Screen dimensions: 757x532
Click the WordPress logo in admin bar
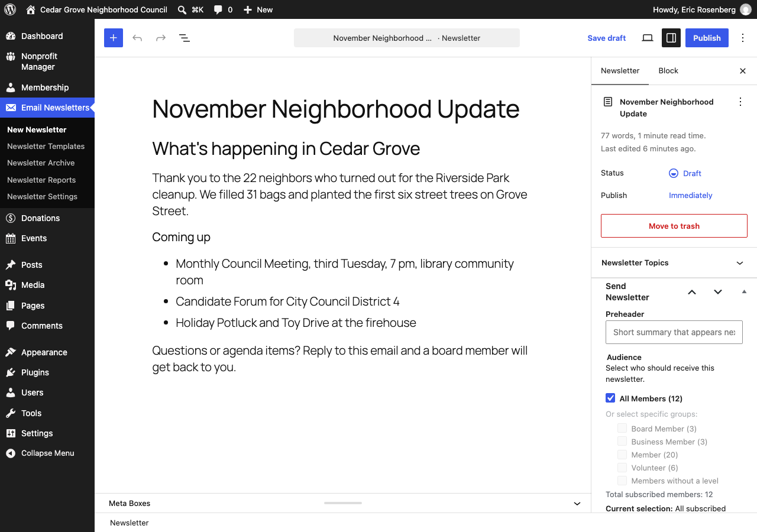pos(10,9)
